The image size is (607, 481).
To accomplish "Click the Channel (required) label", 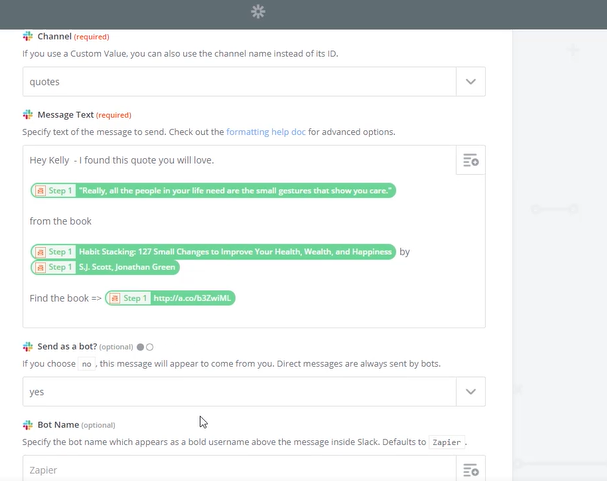I will click(73, 36).
